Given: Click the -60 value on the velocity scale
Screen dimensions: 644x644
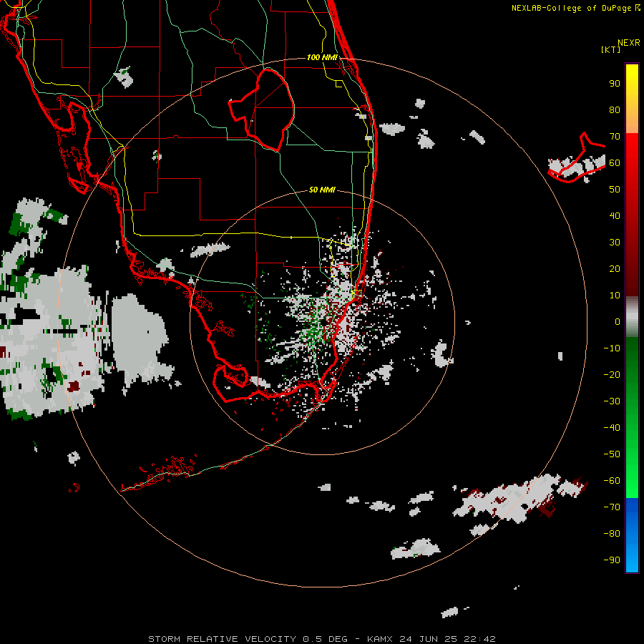Looking at the screenshot, I should (x=612, y=481).
